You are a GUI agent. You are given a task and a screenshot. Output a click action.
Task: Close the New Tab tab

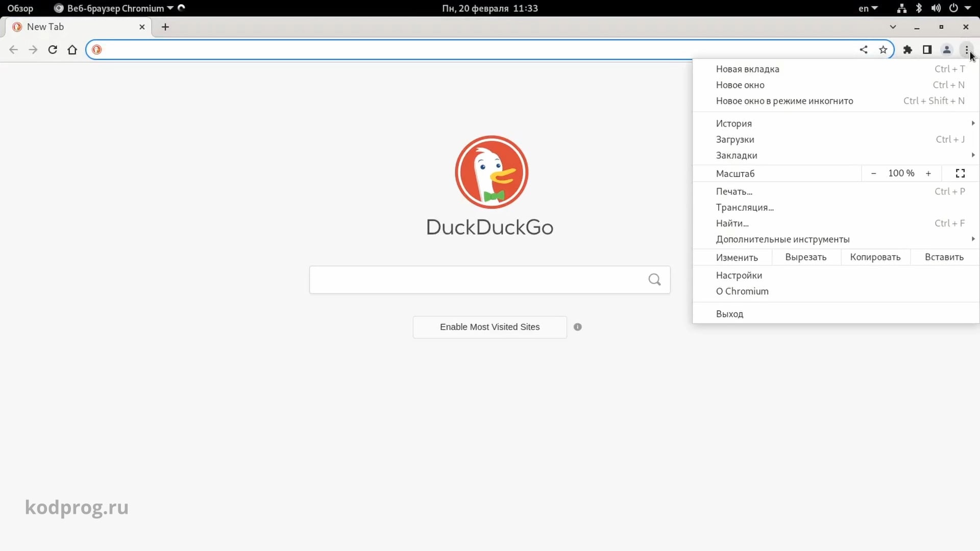click(x=142, y=27)
